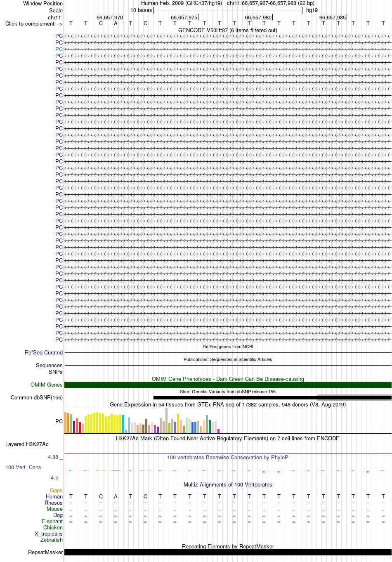The image size is (392, 562).
Task: Click the H3K27Ac Mark ENCODE track title
Action: click(228, 438)
